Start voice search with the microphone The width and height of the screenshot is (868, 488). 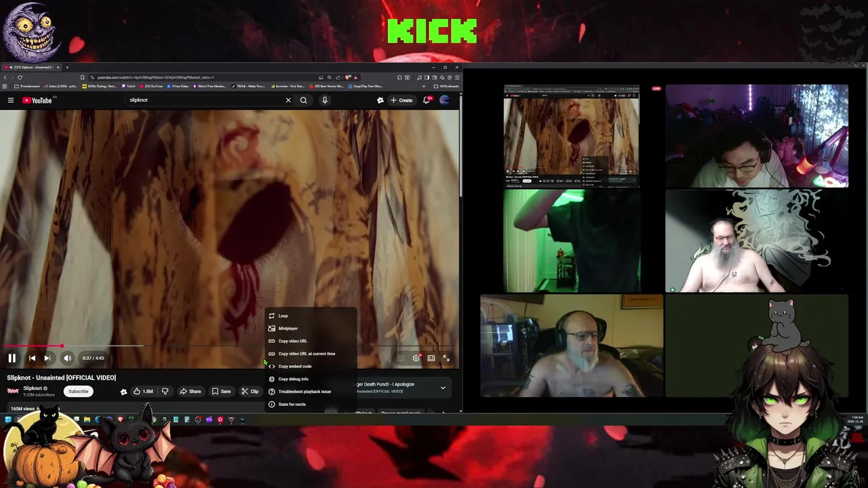(x=325, y=100)
